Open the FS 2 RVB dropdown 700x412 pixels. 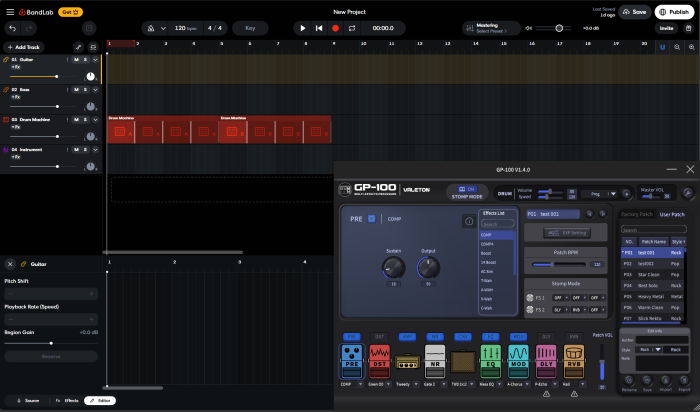tap(579, 310)
